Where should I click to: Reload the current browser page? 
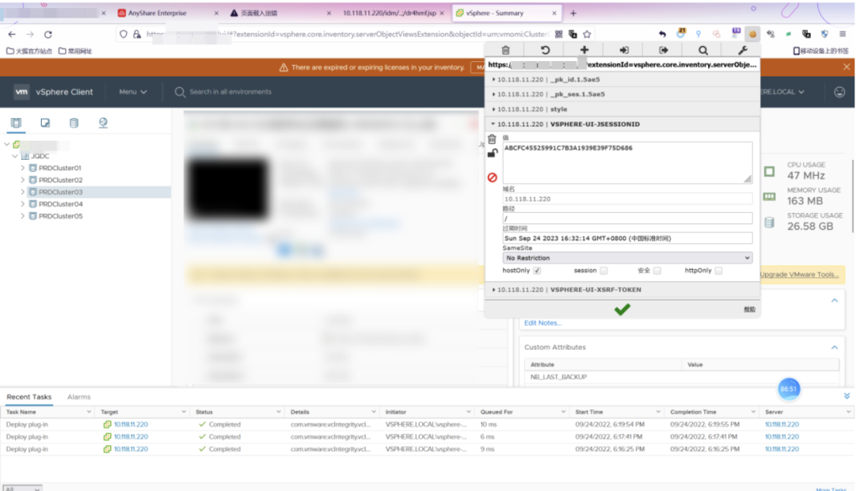[x=48, y=35]
